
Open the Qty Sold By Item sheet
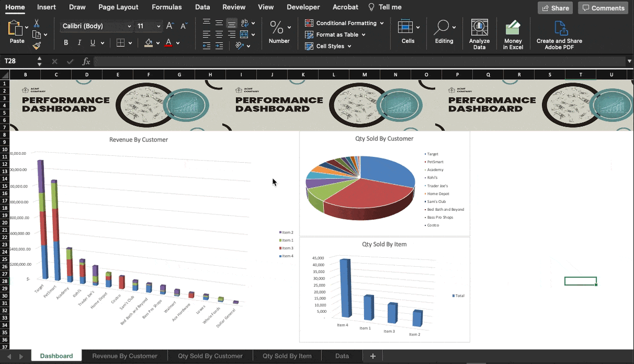pos(287,356)
